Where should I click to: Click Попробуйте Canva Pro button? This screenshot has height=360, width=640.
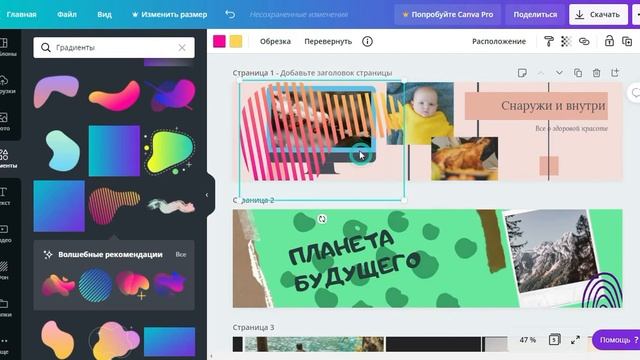448,14
